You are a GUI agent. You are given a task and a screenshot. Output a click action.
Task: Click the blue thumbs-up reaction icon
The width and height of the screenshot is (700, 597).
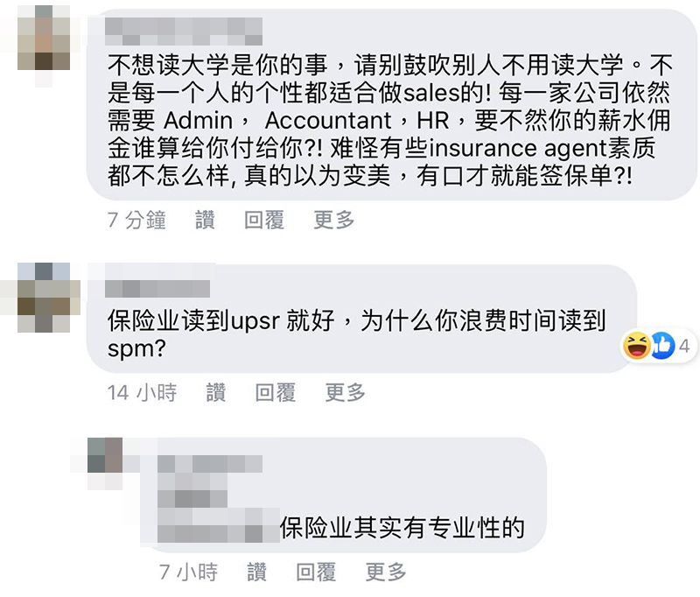click(662, 346)
